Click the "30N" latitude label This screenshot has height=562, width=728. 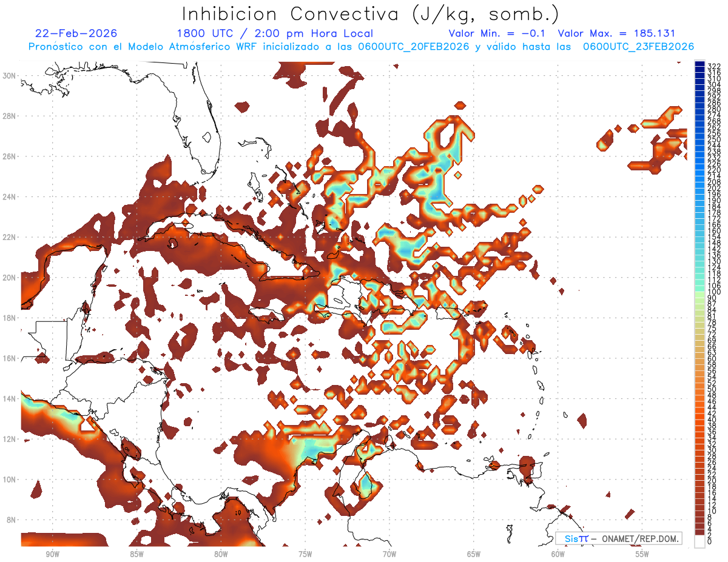[10, 75]
